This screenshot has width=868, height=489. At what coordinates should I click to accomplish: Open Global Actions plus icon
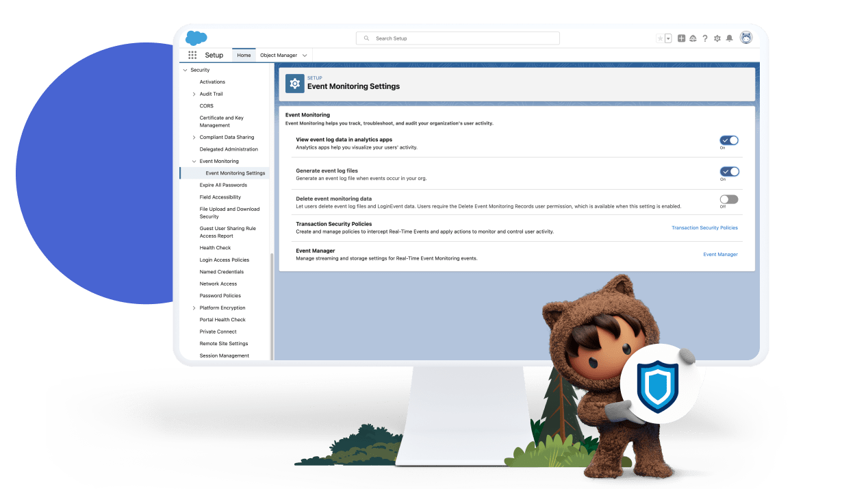coord(681,38)
